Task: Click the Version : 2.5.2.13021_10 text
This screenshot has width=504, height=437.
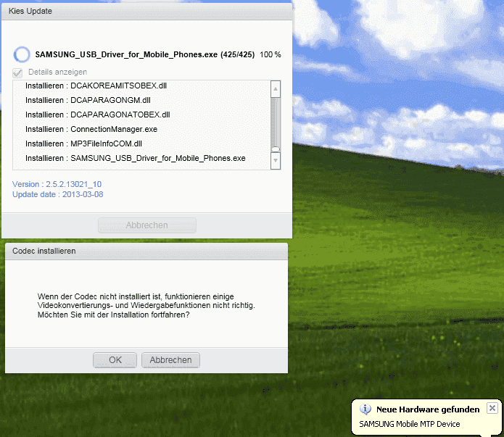Action: coord(57,184)
